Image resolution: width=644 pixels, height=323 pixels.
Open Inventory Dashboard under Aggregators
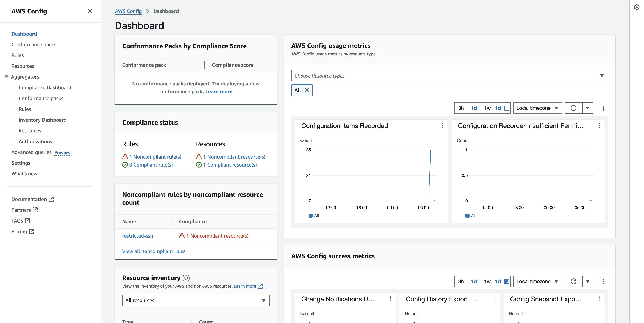(x=43, y=120)
